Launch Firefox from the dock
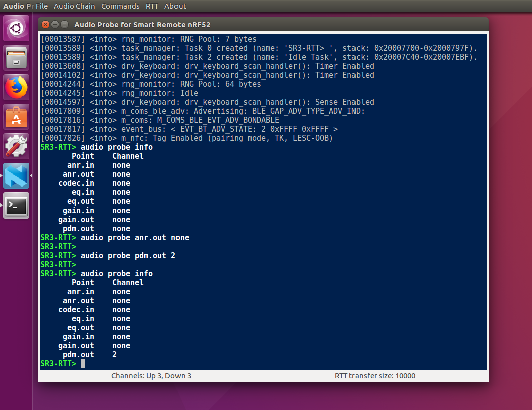This screenshot has width=532, height=410. click(16, 87)
